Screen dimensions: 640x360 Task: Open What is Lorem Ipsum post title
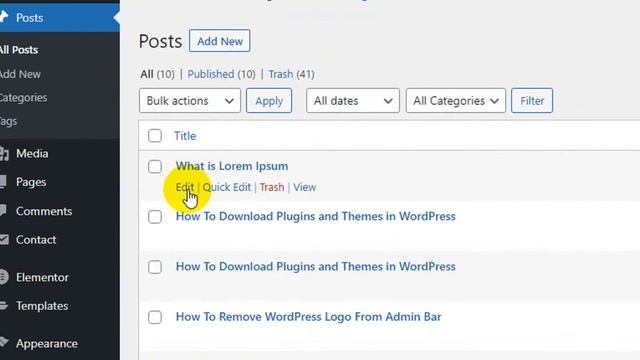point(232,166)
